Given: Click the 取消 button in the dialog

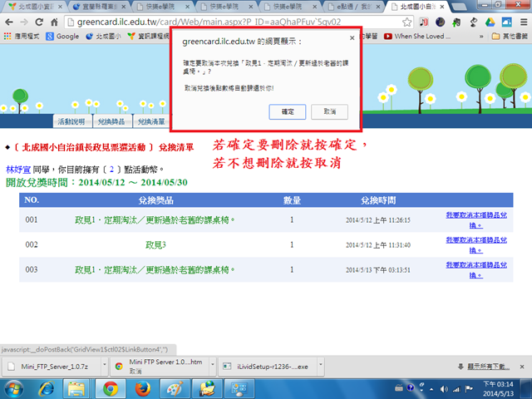Looking at the screenshot, I should [x=330, y=111].
